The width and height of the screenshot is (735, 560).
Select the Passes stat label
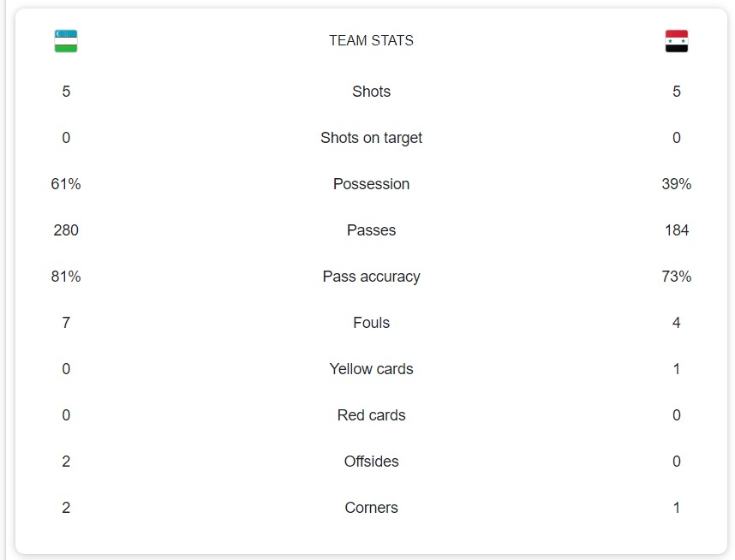[x=371, y=230]
